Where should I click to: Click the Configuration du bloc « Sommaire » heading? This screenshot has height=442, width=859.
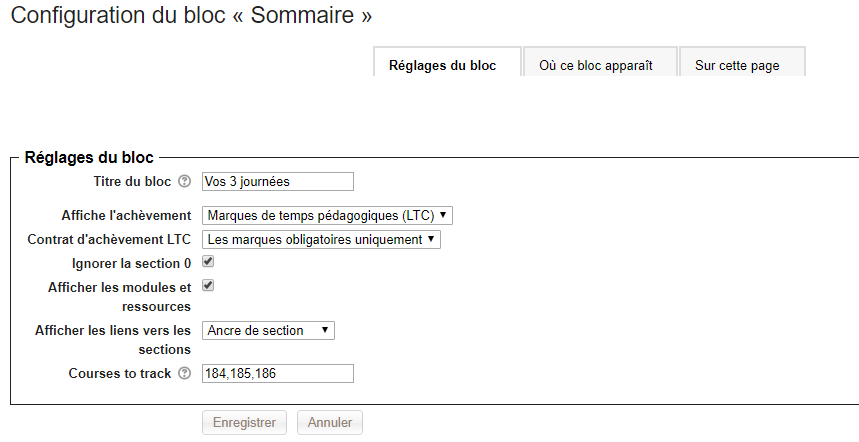pyautogui.click(x=191, y=16)
